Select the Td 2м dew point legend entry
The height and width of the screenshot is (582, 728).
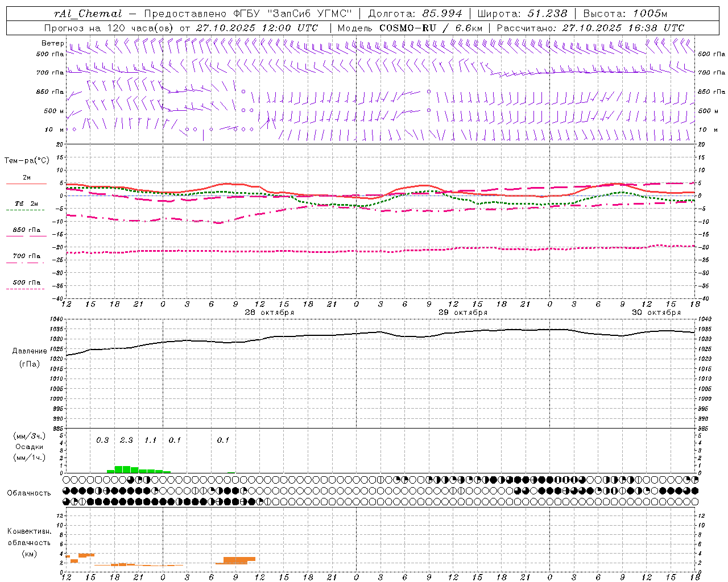tap(27, 203)
